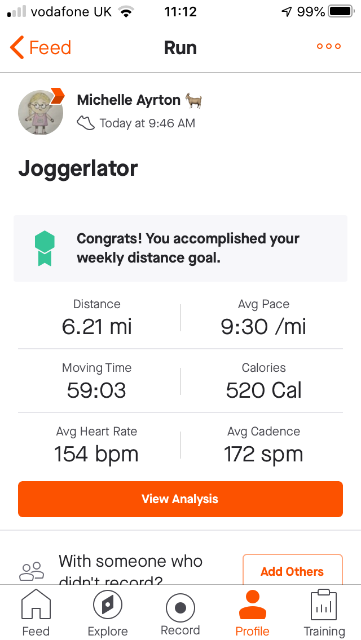Open Michelle Ayrton's profile avatar
The image size is (361, 640).
[x=40, y=112]
